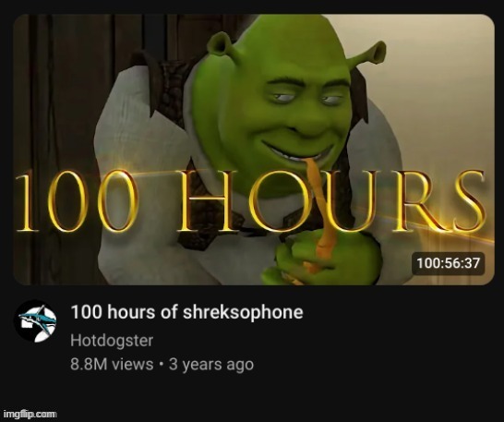Viewport: 504px width, 422px height.
Task: Click the golden 'HOURS' text on thumbnail
Action: [330, 200]
